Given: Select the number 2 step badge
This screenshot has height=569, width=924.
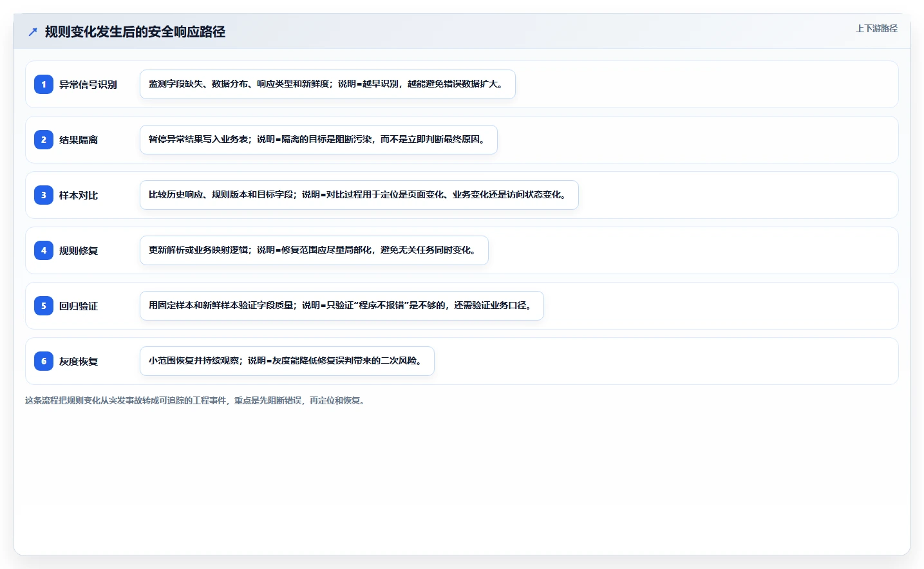Looking at the screenshot, I should coord(44,140).
